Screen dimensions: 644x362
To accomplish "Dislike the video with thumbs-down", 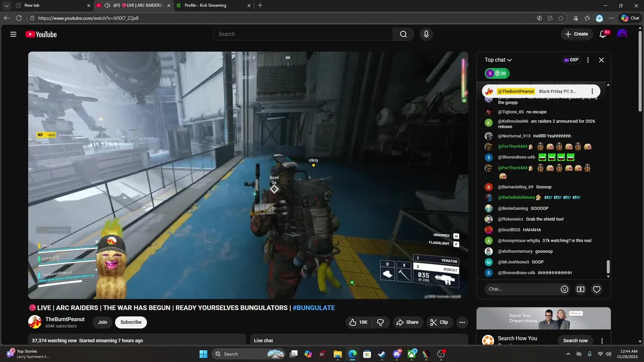I will (x=381, y=322).
